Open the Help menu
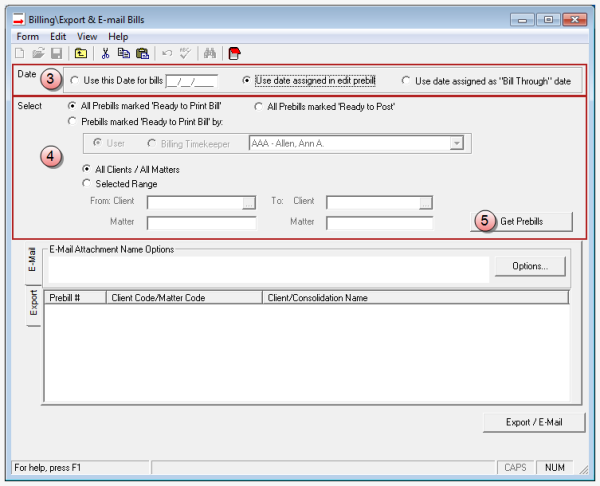Screen dimensions: 600x486 [x=118, y=37]
